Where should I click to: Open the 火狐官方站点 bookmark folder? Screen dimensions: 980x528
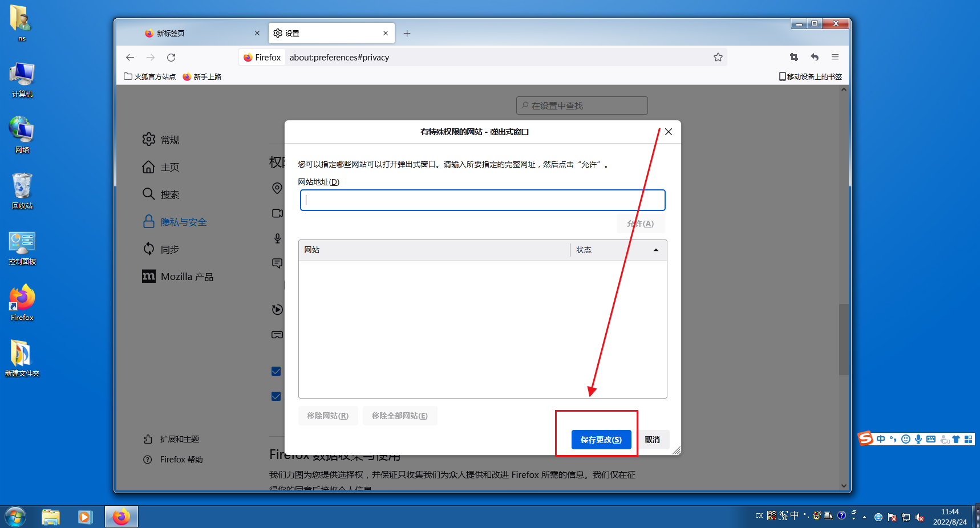(x=150, y=76)
